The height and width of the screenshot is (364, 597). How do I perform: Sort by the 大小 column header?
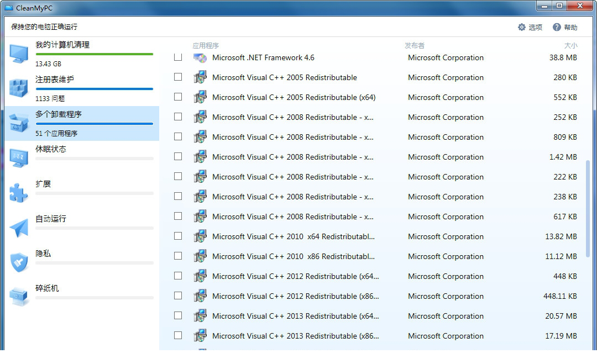coord(570,46)
